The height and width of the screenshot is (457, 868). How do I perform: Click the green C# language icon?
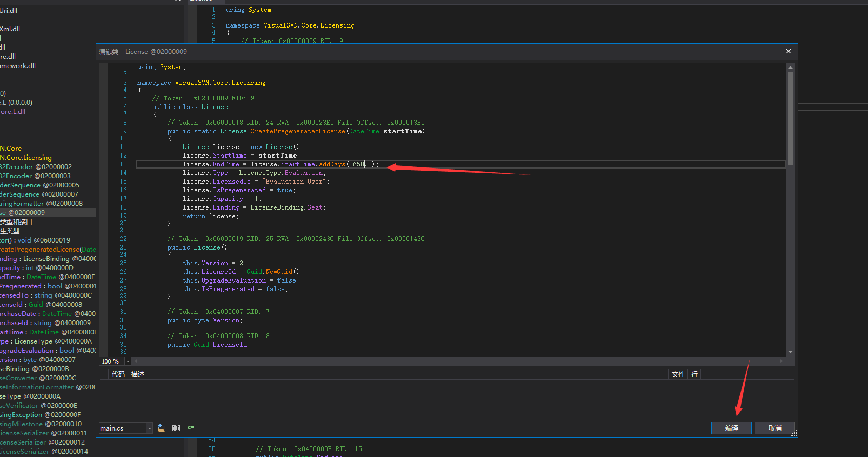tap(191, 428)
